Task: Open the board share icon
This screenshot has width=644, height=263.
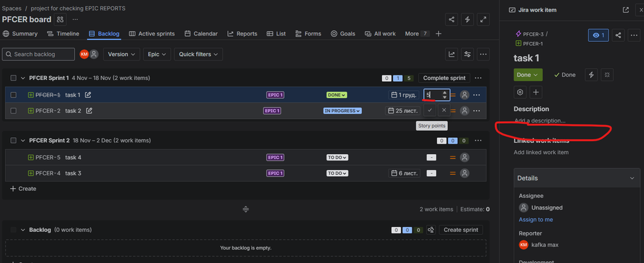Action: point(451,19)
